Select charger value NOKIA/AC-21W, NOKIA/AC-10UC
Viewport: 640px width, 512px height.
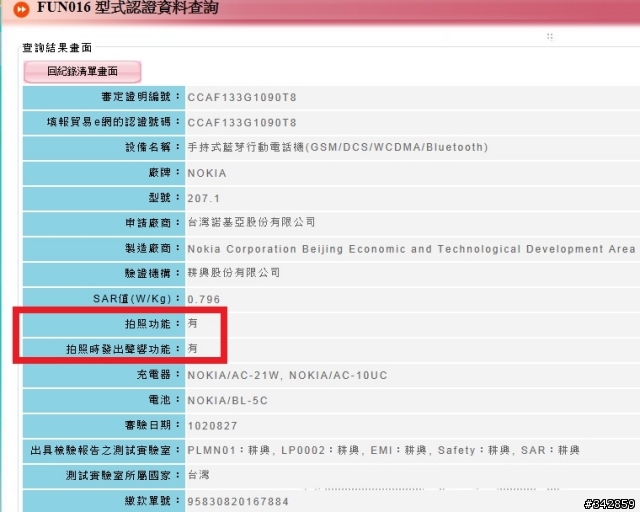click(287, 376)
